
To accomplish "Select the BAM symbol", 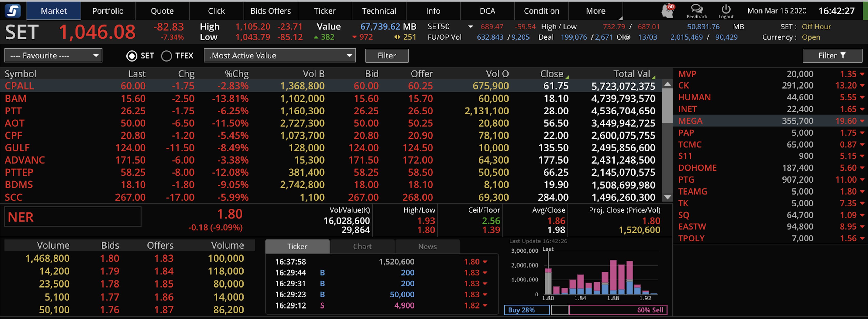I will tap(16, 98).
